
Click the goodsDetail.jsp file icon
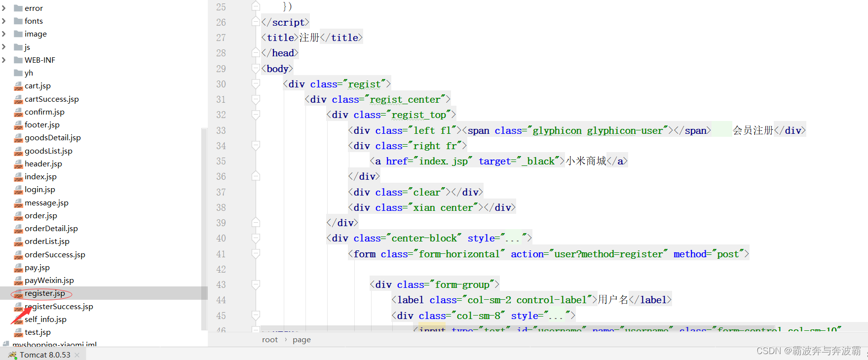18,138
